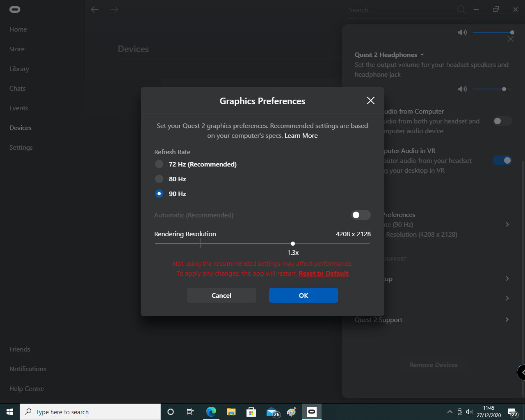The height and width of the screenshot is (420, 525).
Task: Open Chats in sidebar
Action: tap(17, 89)
